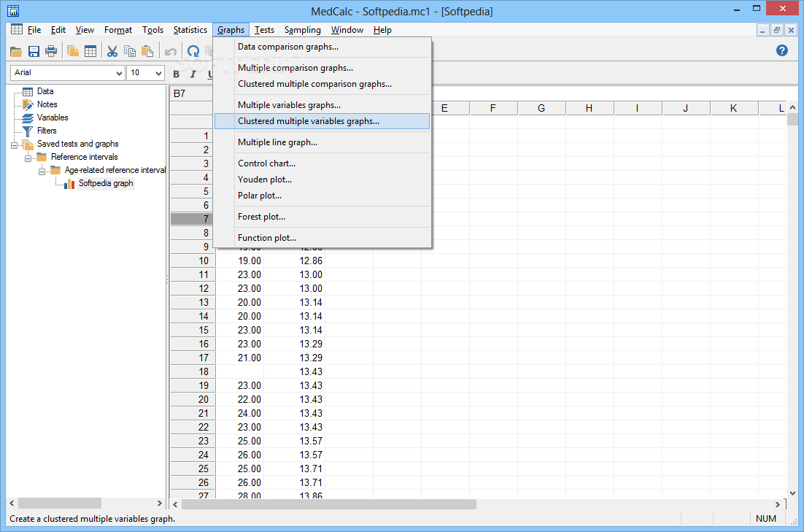Click the blue Help question mark icon
804x532 pixels.
click(782, 50)
